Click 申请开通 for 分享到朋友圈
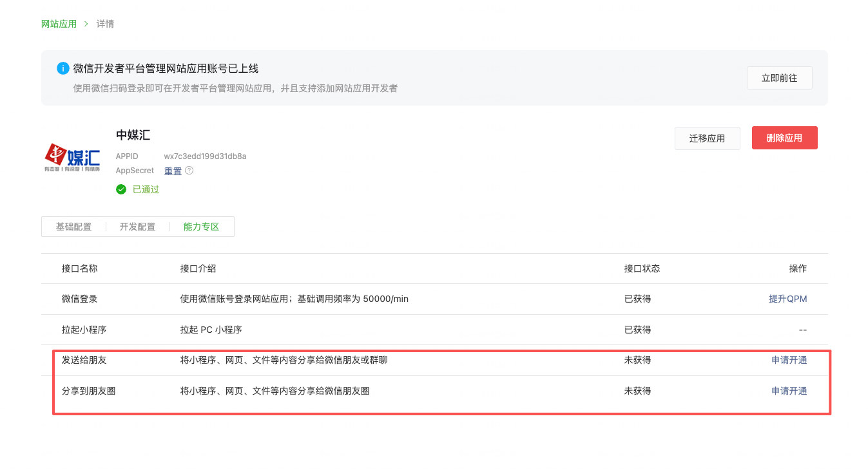This screenshot has width=868, height=470. click(789, 391)
